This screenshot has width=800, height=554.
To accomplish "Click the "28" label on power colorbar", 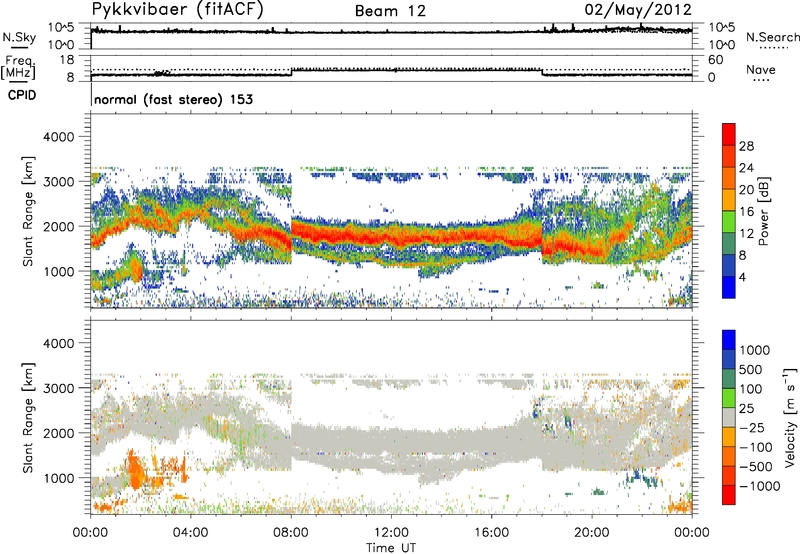I will (x=746, y=146).
